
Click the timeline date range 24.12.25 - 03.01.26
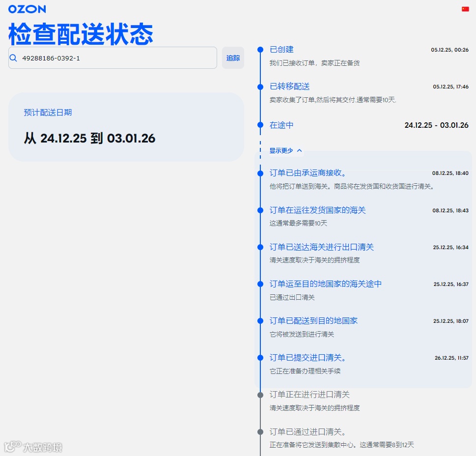pyautogui.click(x=436, y=125)
